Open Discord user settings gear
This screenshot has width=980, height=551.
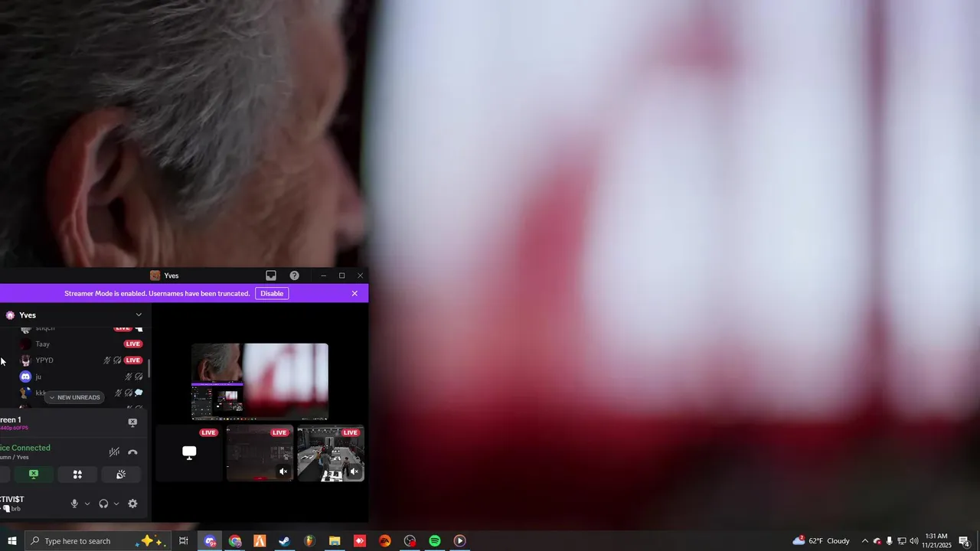tap(132, 504)
